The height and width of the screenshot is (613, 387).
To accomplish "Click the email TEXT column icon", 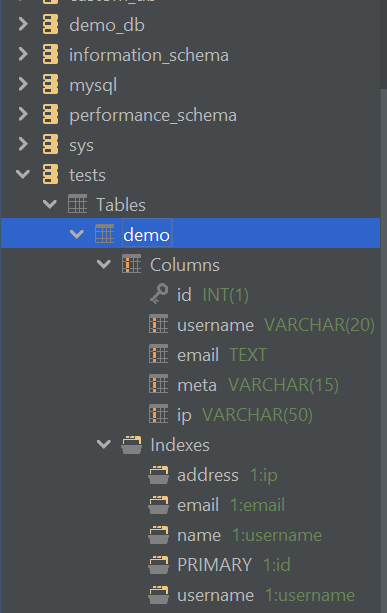I will 158,354.
